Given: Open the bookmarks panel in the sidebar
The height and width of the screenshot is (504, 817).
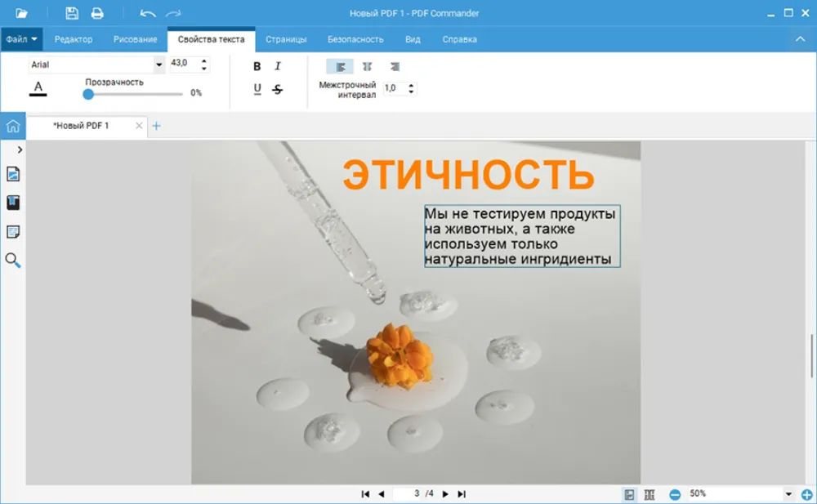Looking at the screenshot, I should [13, 203].
